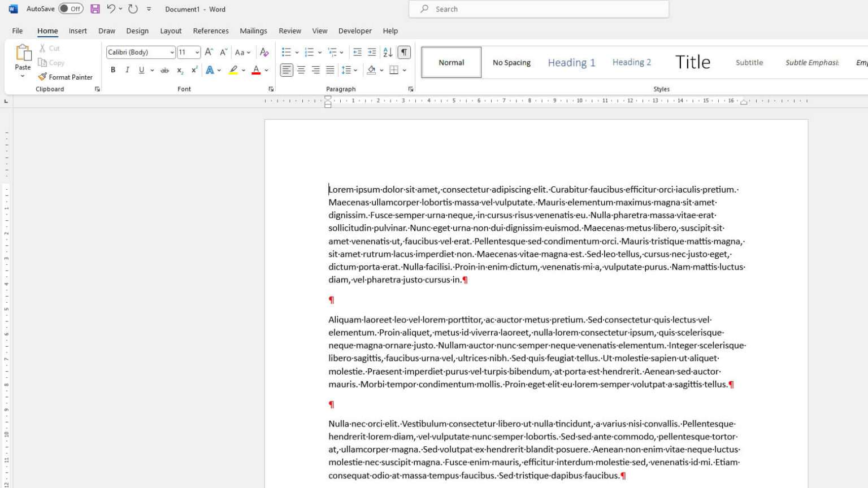Apply the Heading 1 style

click(571, 62)
